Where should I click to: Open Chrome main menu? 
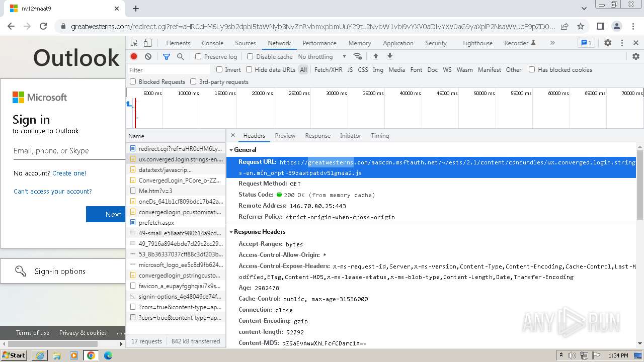(x=632, y=26)
